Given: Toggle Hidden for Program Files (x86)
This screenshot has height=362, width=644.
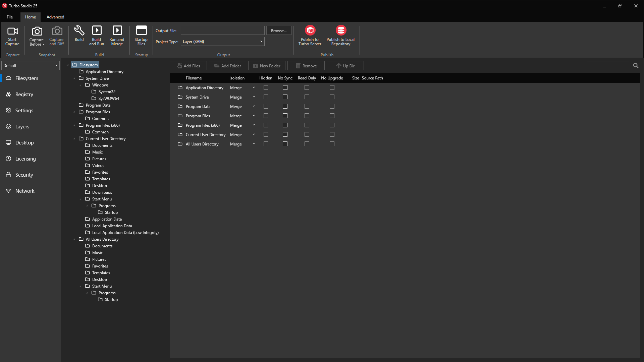Looking at the screenshot, I should pyautogui.click(x=266, y=125).
